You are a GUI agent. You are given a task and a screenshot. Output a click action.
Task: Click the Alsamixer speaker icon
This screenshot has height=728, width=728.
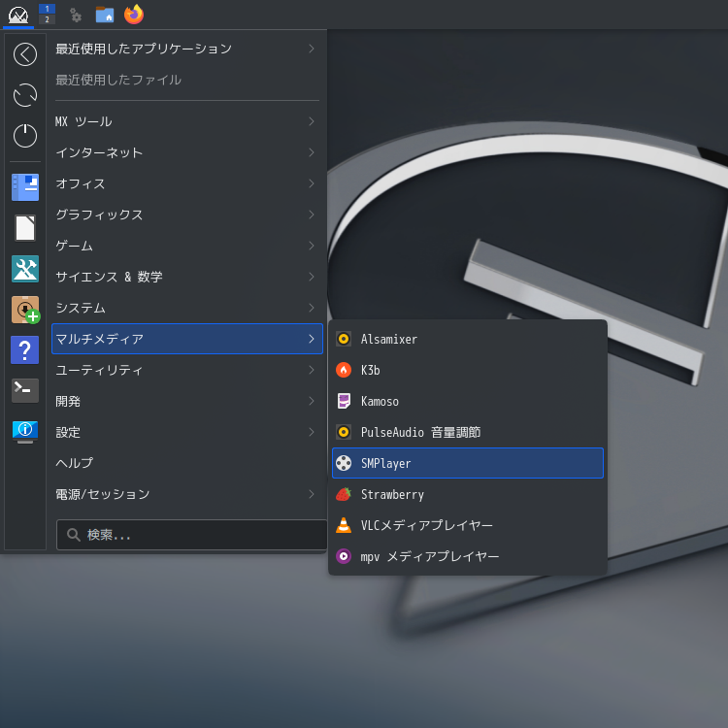point(344,339)
